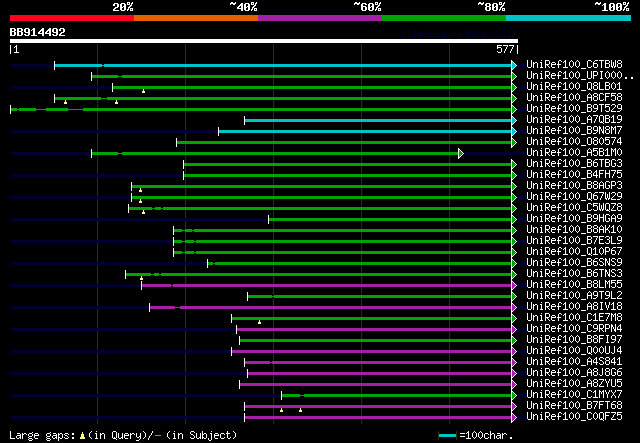Click the white BB914492 query sequence bar
This screenshot has height=443, width=640.
pos(264,41)
